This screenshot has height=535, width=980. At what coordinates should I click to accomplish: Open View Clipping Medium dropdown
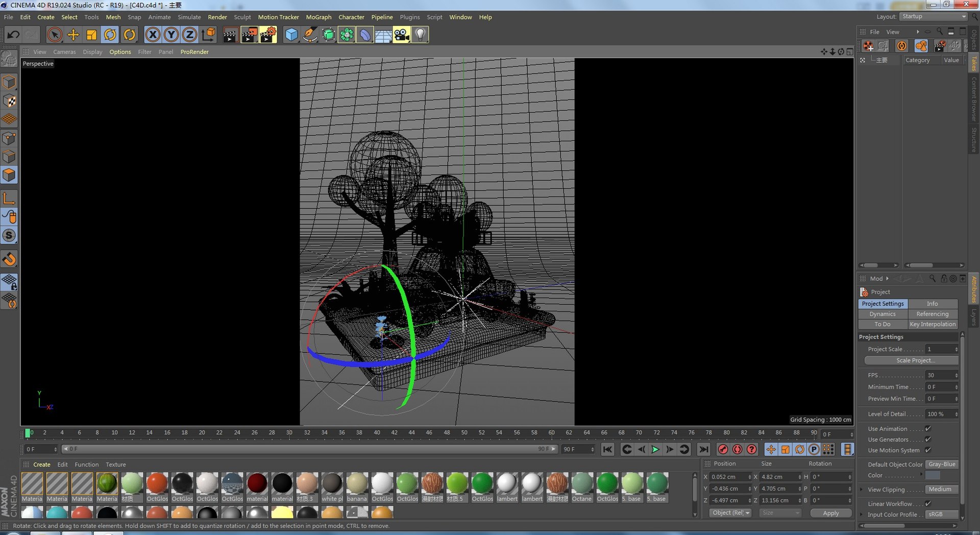pos(942,490)
